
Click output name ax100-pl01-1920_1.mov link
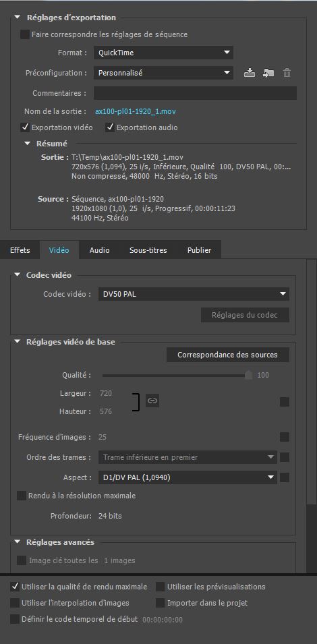pyautogui.click(x=136, y=111)
